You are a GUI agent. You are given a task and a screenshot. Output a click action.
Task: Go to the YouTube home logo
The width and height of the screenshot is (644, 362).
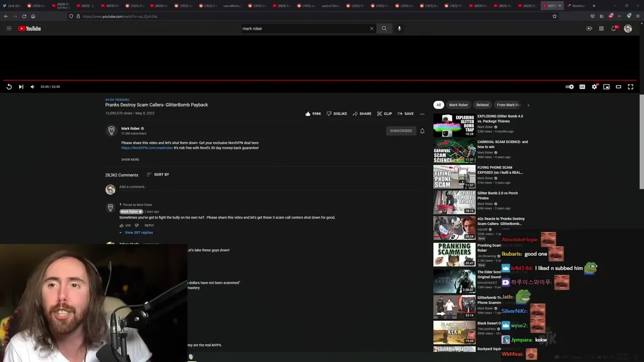click(x=30, y=29)
